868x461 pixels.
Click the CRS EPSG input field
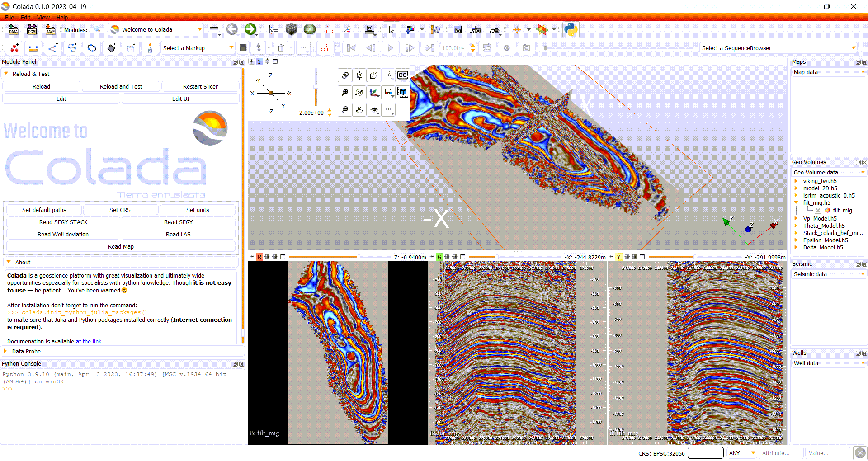coord(705,453)
